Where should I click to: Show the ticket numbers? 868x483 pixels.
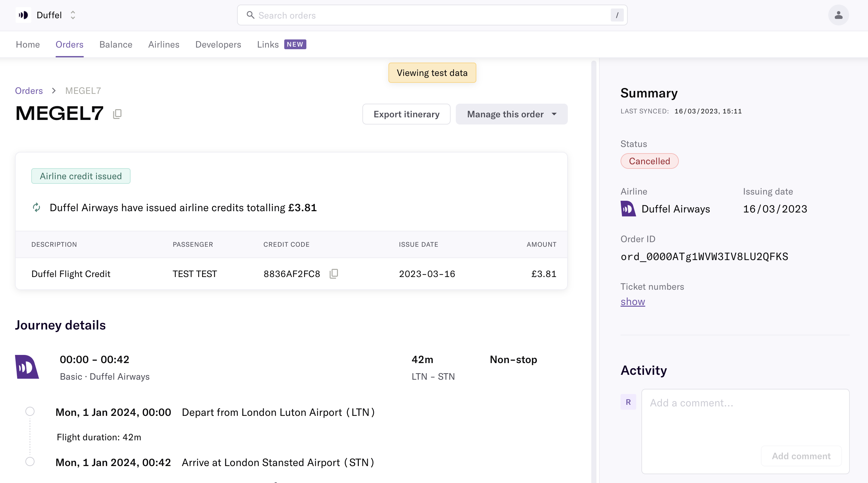pyautogui.click(x=633, y=302)
